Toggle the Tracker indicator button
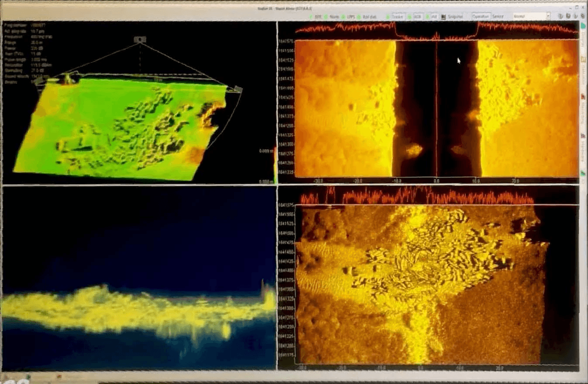The width and height of the screenshot is (588, 384). click(x=397, y=17)
